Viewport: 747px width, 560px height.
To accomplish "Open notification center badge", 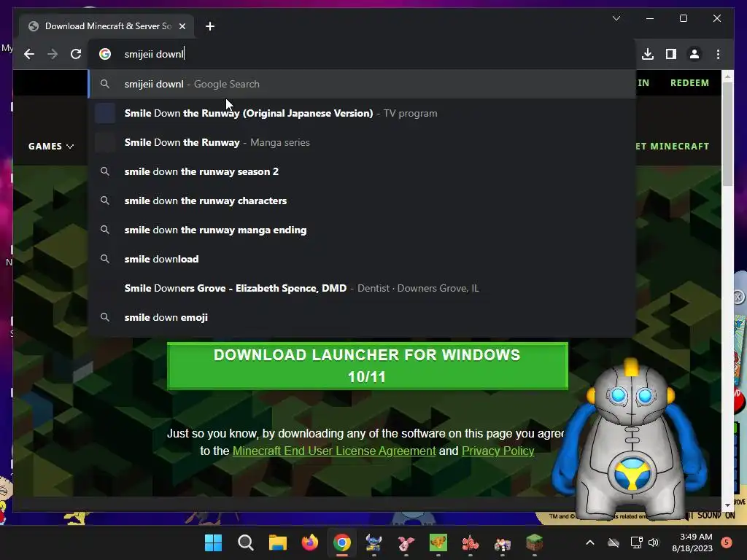I will [727, 542].
